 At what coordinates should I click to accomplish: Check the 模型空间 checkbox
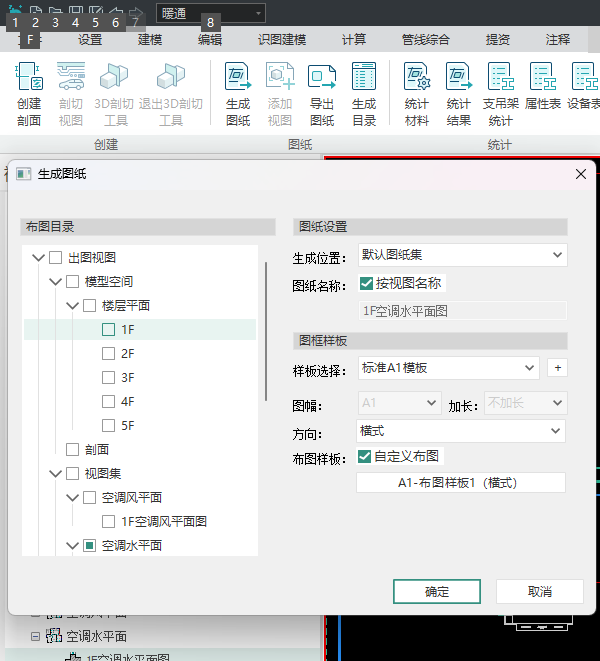coord(73,281)
